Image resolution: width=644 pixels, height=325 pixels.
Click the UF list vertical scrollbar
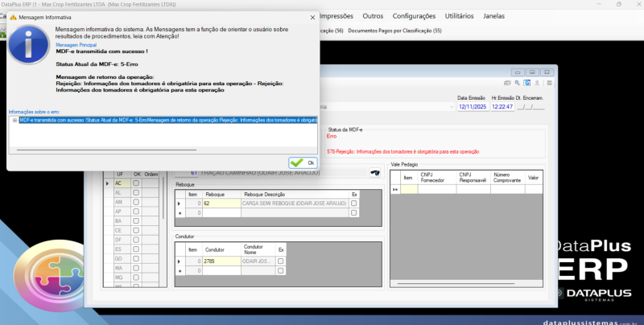click(163, 197)
